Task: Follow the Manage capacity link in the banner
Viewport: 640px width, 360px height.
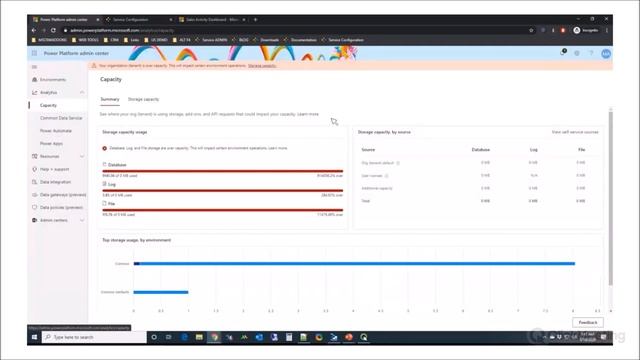Action: (262, 66)
